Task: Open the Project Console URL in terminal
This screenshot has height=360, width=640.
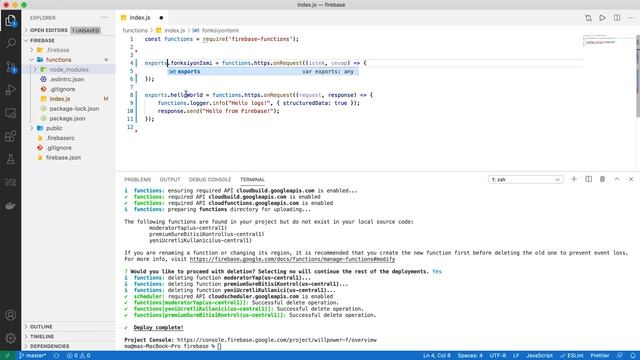Action: pos(277,340)
